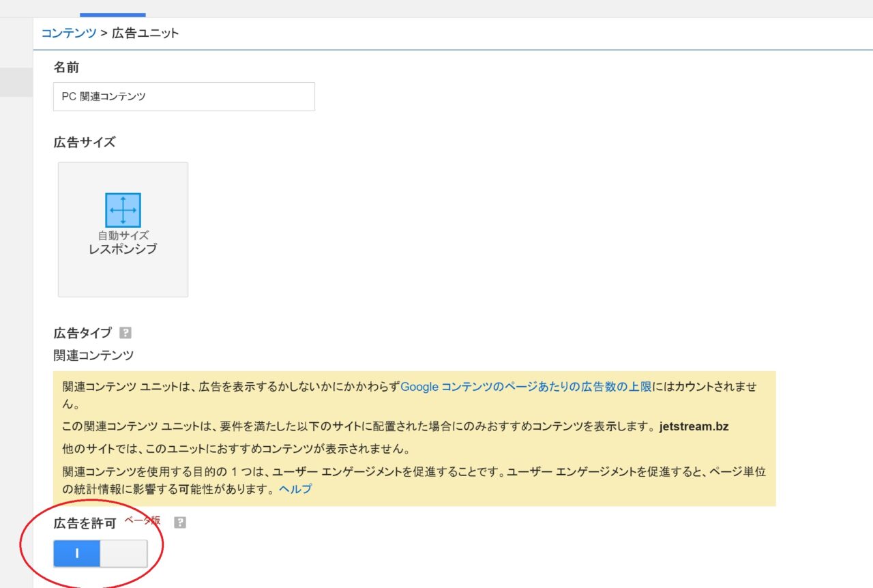
Task: Click 広告ユニット in the breadcrumb
Action: [145, 33]
